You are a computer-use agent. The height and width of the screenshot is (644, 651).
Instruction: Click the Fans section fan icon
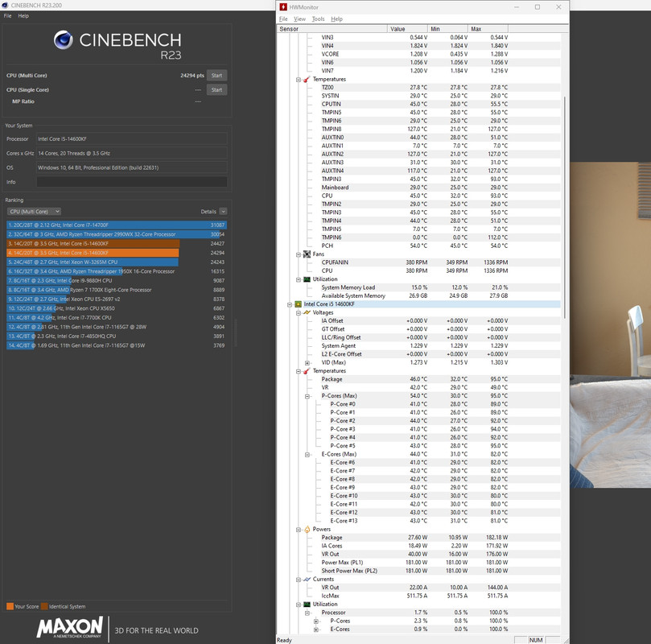[x=307, y=254]
